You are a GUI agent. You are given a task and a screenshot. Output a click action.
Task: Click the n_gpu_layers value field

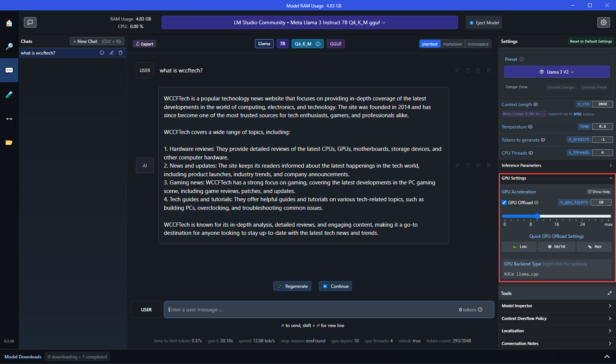tap(601, 202)
